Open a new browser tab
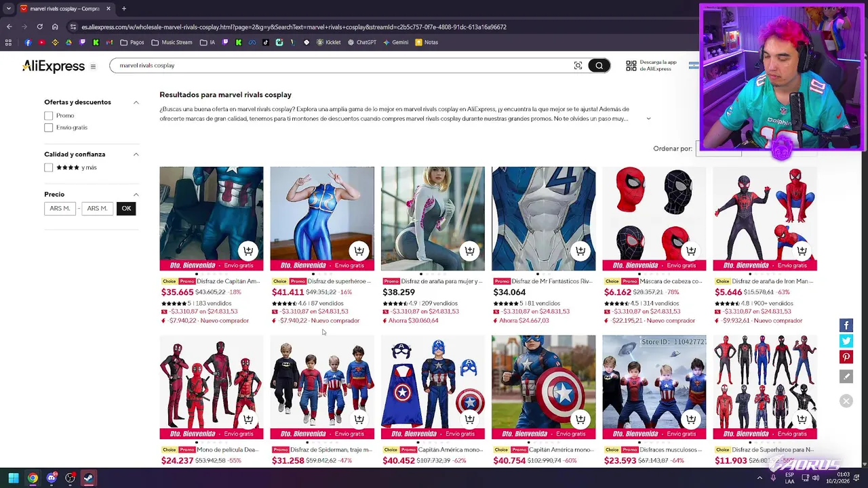The width and height of the screenshot is (868, 488). point(124,9)
